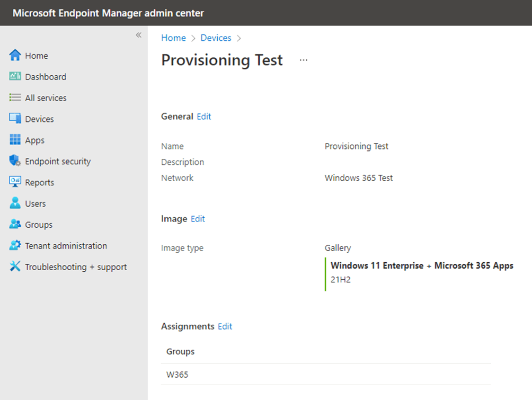Screen dimensions: 532x400
Task: Edit the Assignments section
Action: (225, 326)
